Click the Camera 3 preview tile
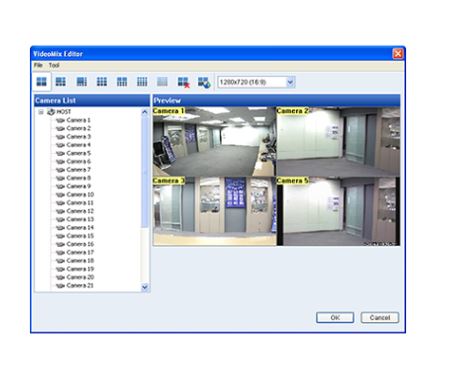458x379 pixels. point(215,211)
